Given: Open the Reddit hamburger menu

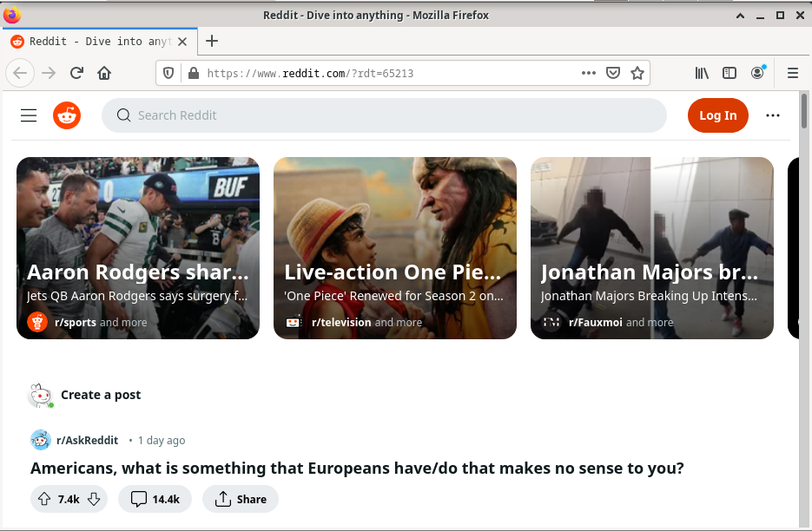Looking at the screenshot, I should tap(29, 115).
